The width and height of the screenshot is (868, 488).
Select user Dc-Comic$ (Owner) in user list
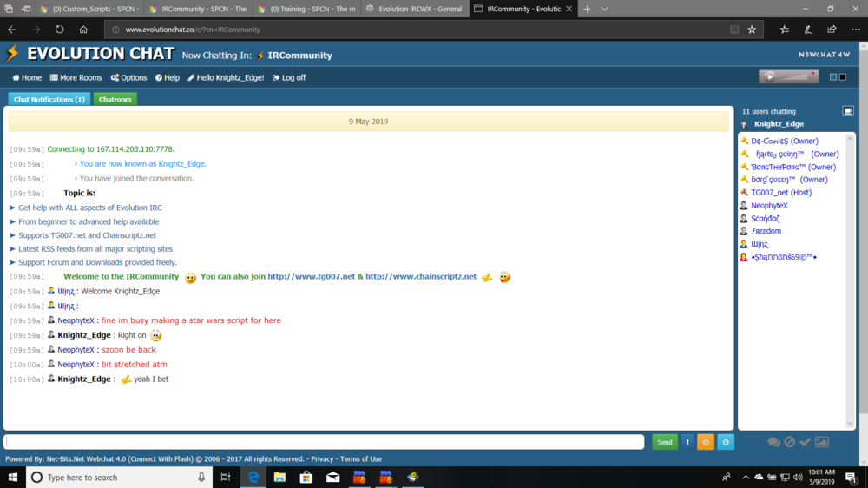785,142
